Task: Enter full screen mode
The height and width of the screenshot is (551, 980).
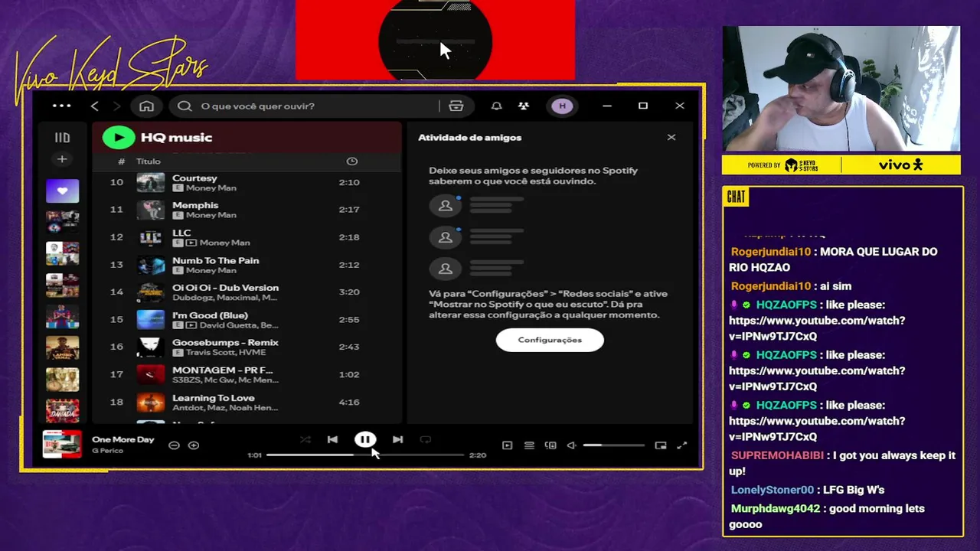Action: point(682,445)
